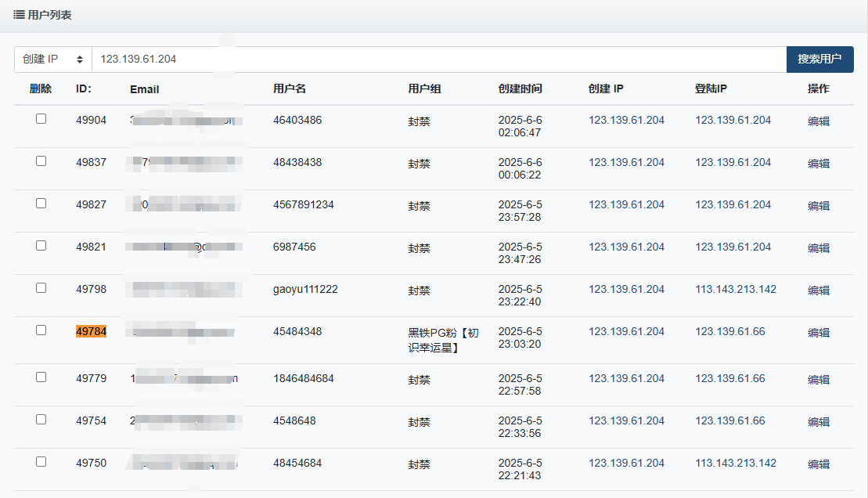868x498 pixels.
Task: Click the search field containing 123.139.61.204
Action: tap(439, 60)
